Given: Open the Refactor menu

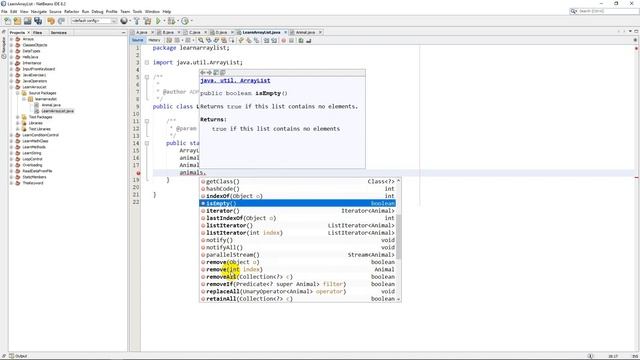Looking at the screenshot, I should 71,11.
